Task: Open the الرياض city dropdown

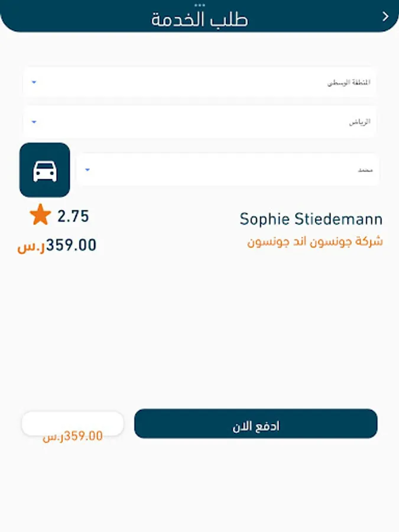Action: (200, 122)
